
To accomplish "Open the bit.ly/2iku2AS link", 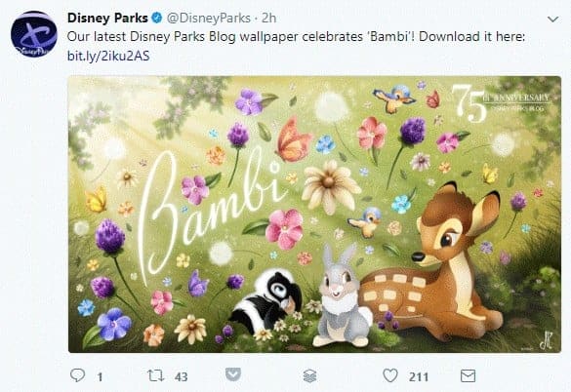I will 108,56.
